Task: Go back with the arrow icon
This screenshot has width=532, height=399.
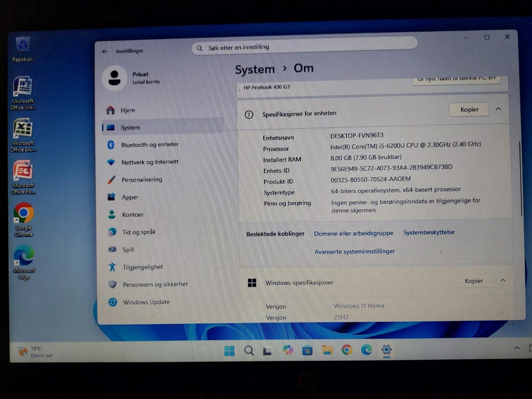Action: tap(105, 51)
